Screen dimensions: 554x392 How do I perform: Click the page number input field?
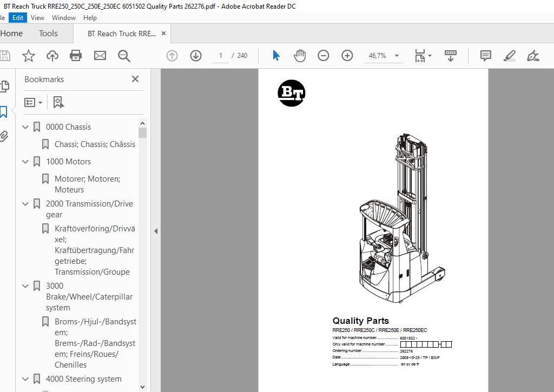click(x=221, y=56)
